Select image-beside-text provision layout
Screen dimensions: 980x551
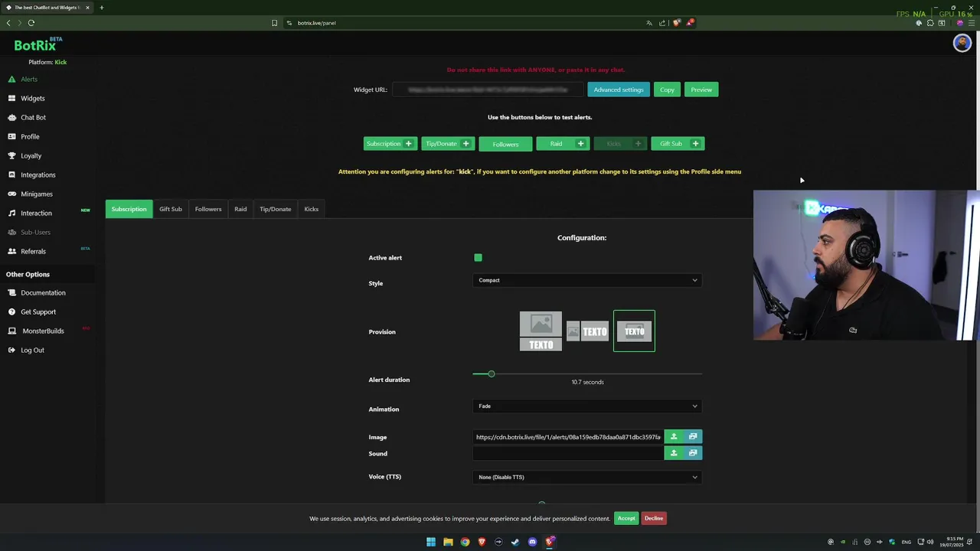587,331
